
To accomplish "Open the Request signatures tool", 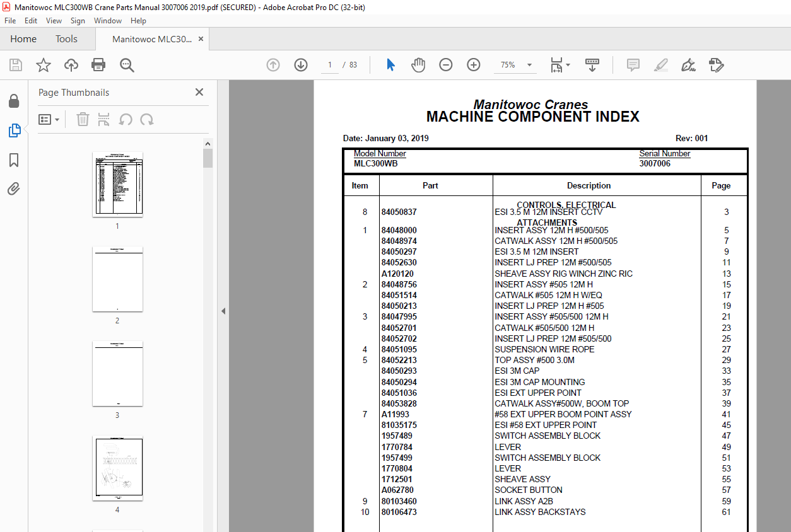I will pos(716,65).
